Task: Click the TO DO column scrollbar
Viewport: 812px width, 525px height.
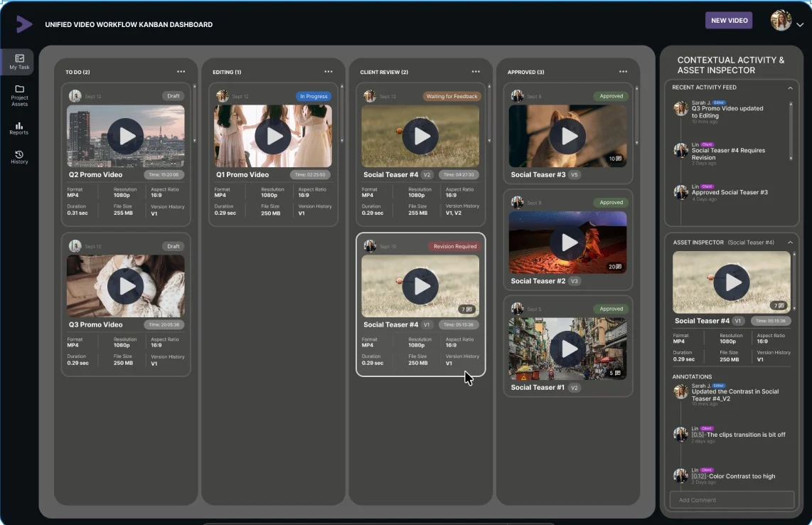Action: tap(195, 113)
